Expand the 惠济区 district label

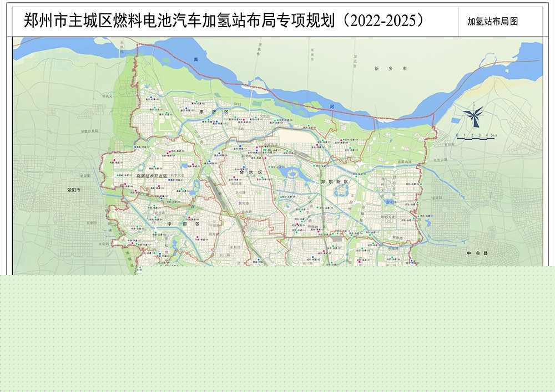[x=214, y=111]
